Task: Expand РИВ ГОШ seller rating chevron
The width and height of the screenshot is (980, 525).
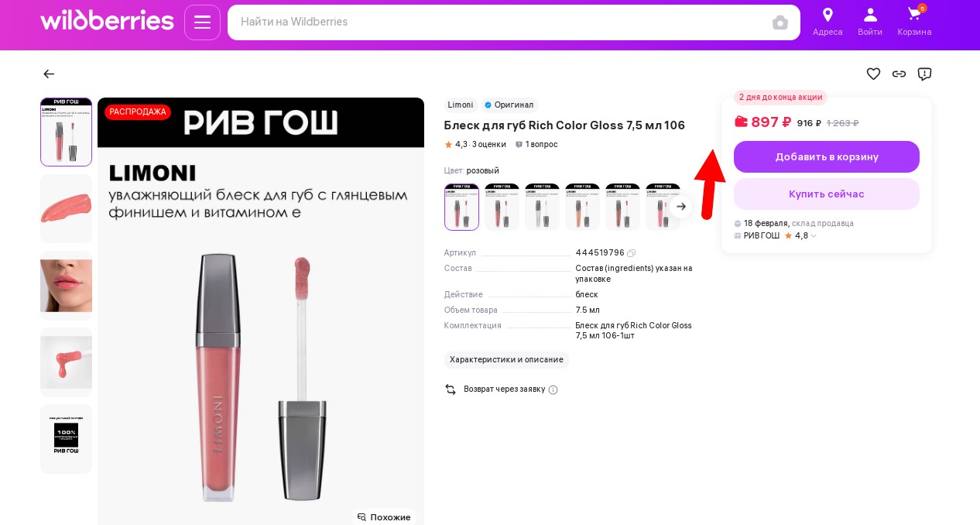Action: (x=814, y=236)
